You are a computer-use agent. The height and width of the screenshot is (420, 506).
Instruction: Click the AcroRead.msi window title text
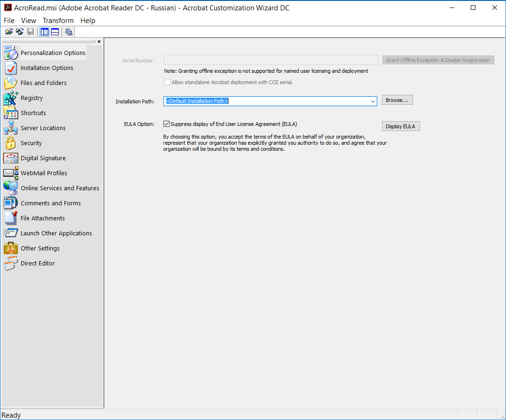[x=152, y=8]
